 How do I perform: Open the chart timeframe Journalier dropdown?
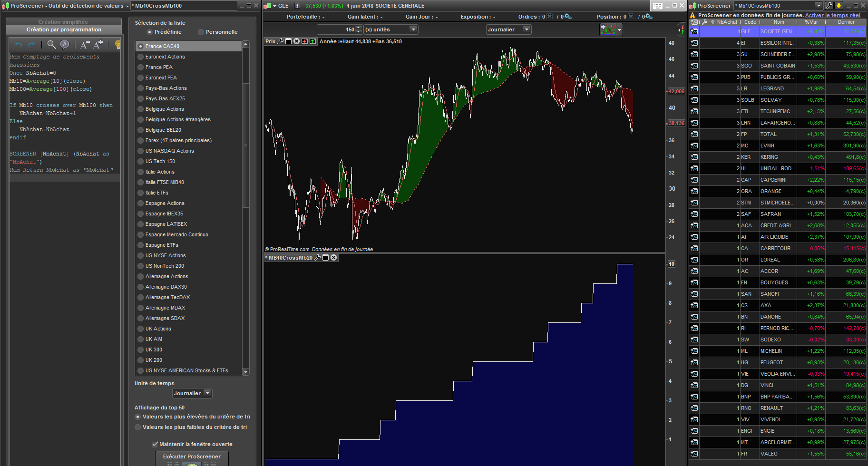point(508,29)
